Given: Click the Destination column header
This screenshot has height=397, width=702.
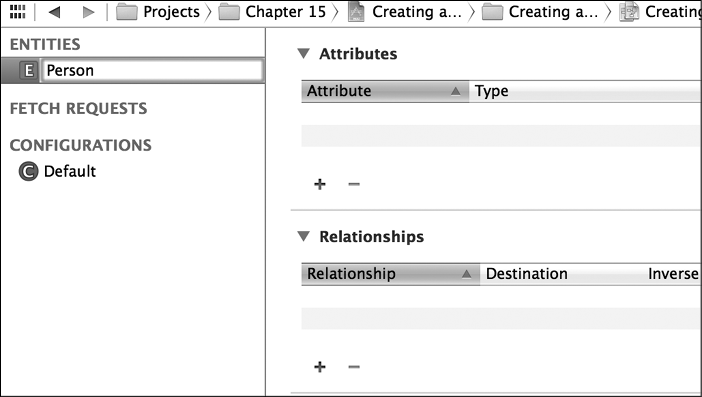Looking at the screenshot, I should tap(526, 274).
